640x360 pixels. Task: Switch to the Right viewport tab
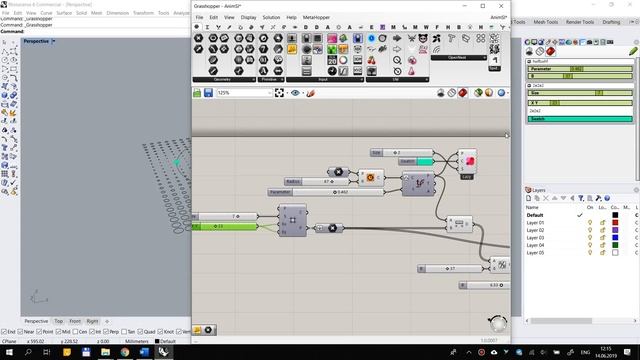92,321
